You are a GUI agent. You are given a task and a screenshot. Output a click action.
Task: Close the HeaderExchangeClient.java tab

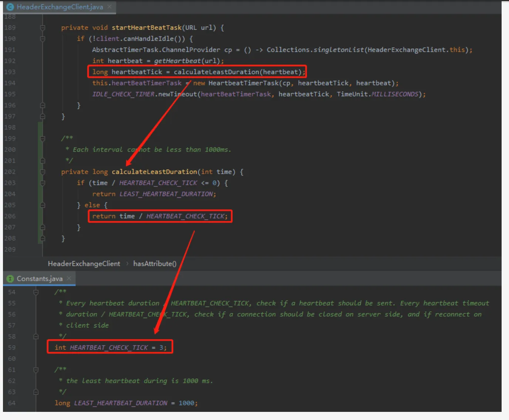click(109, 7)
